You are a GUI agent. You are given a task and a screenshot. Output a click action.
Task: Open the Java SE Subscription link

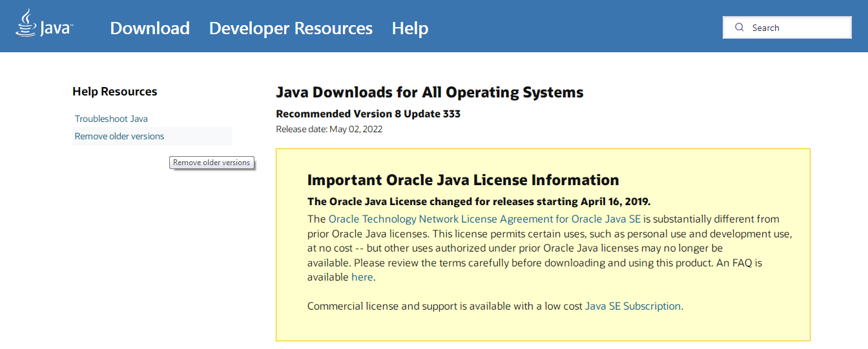(x=633, y=306)
